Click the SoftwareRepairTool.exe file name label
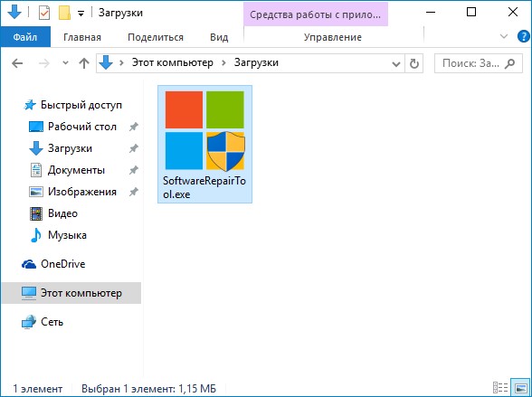Viewport: 532px width, 397px height. 204,187
